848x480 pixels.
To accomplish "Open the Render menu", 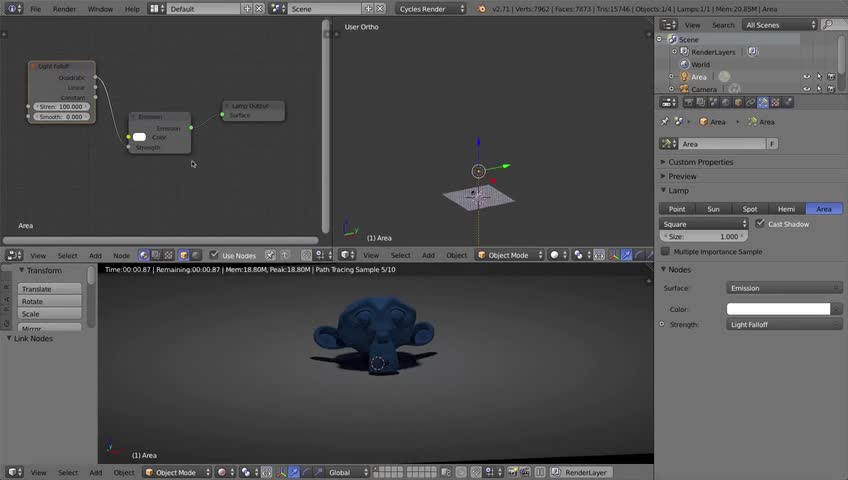I will coord(64,9).
